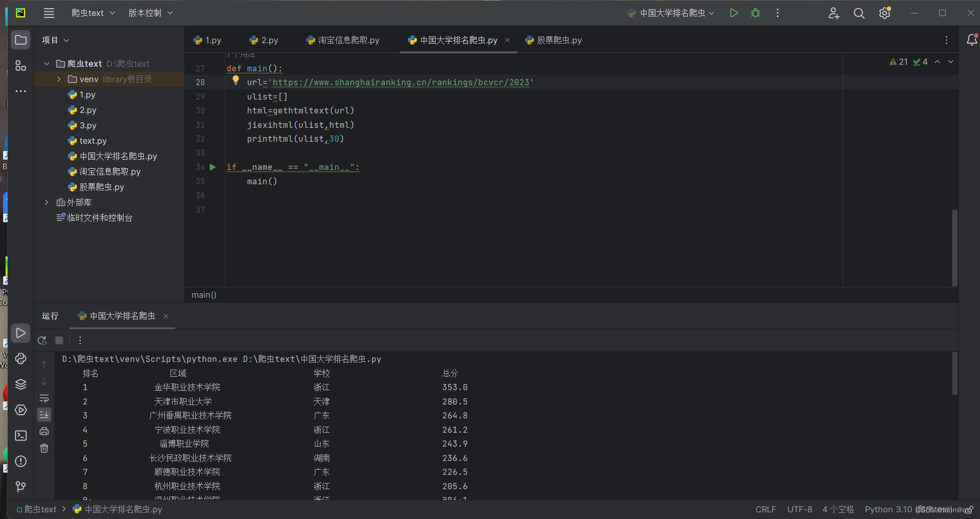Run the current configuration with green play icon

pyautogui.click(x=734, y=13)
